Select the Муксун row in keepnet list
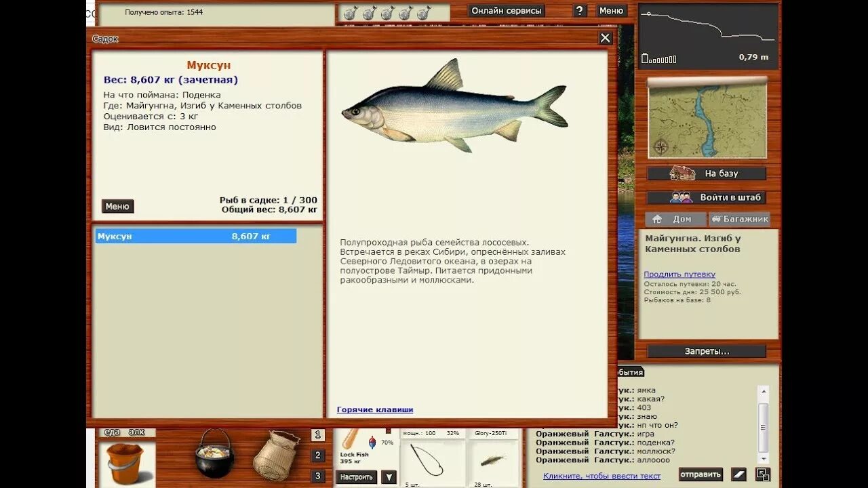This screenshot has width=868, height=488. (195, 236)
